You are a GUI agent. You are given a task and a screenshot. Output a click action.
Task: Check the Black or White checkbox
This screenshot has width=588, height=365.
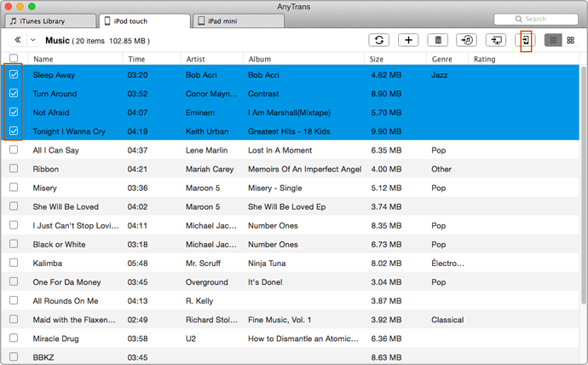14,244
